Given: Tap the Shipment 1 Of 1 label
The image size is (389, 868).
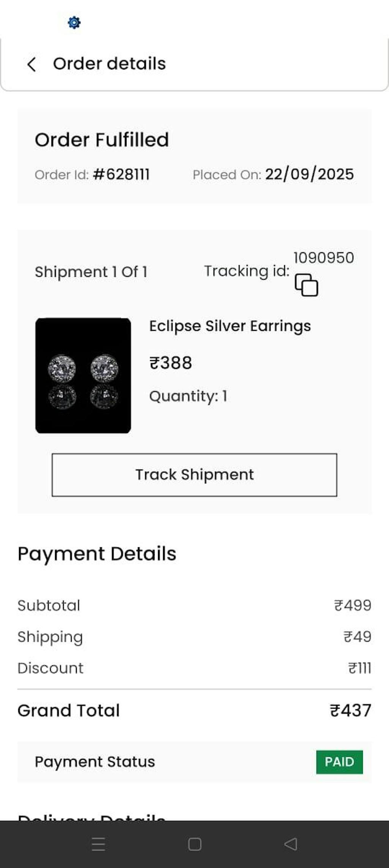Looking at the screenshot, I should pyautogui.click(x=91, y=272).
